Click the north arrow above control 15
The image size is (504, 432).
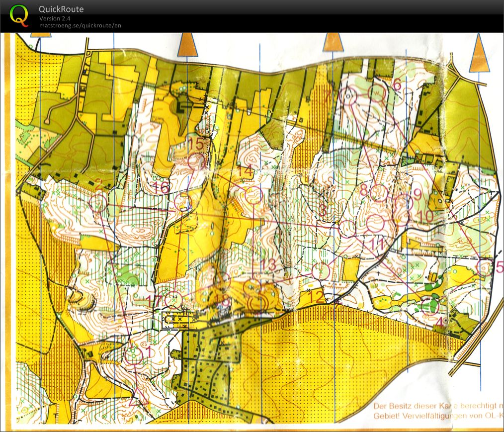pos(187,45)
